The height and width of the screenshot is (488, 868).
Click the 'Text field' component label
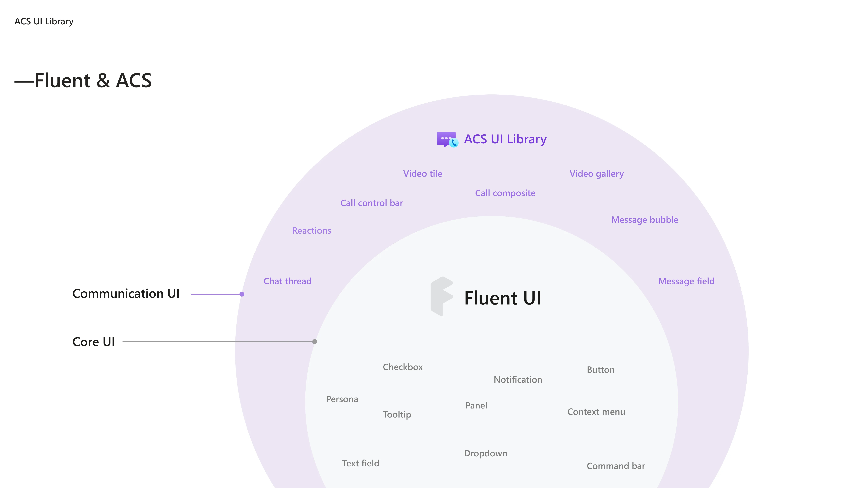pos(361,463)
